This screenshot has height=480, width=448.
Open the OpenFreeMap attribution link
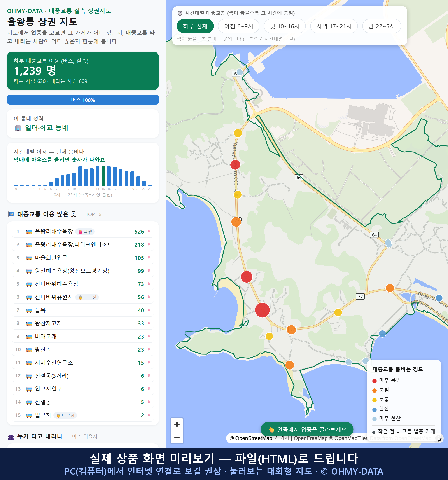pyautogui.click(x=310, y=438)
